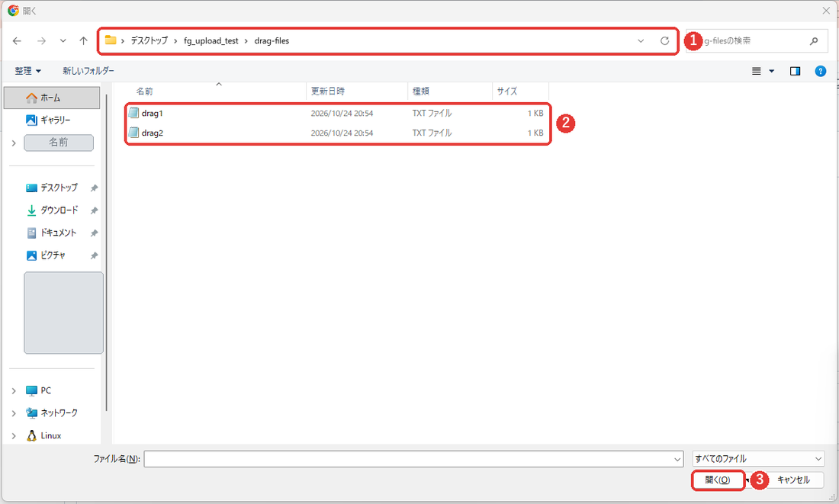
Task: Open the ファイル名 dropdown arrow
Action: pos(677,459)
